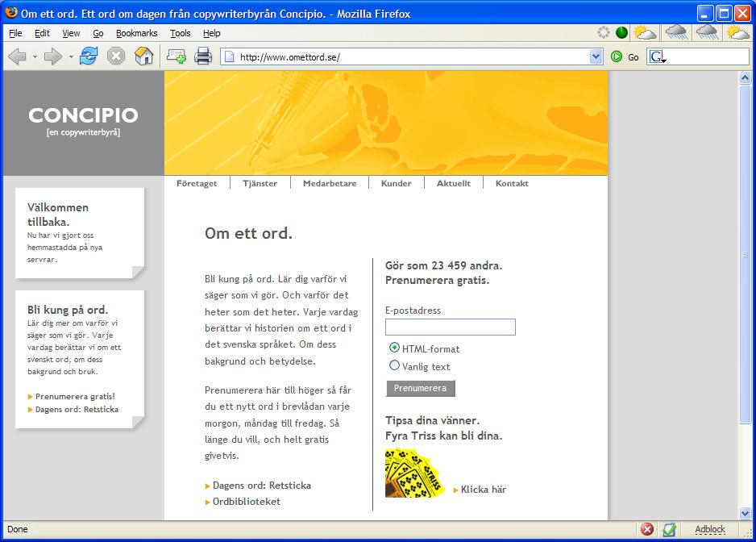
Task: Click the green Go arrow icon
Action: coord(617,57)
